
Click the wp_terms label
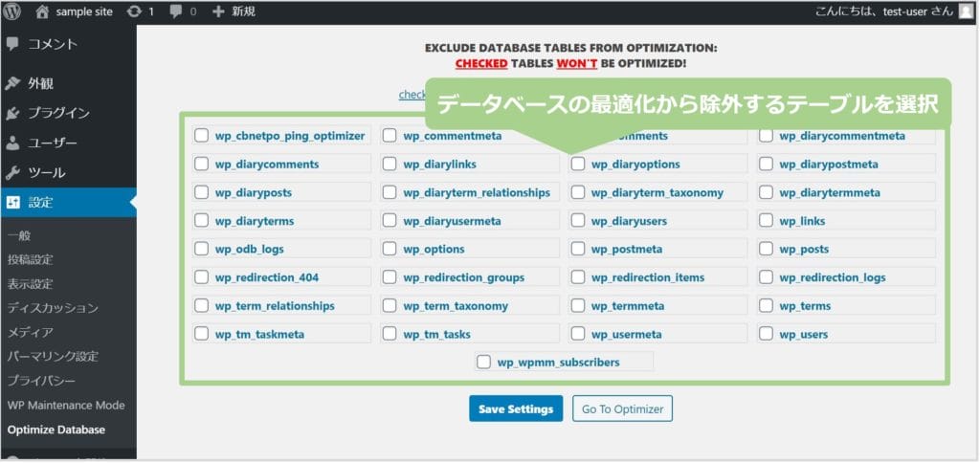[x=805, y=306]
